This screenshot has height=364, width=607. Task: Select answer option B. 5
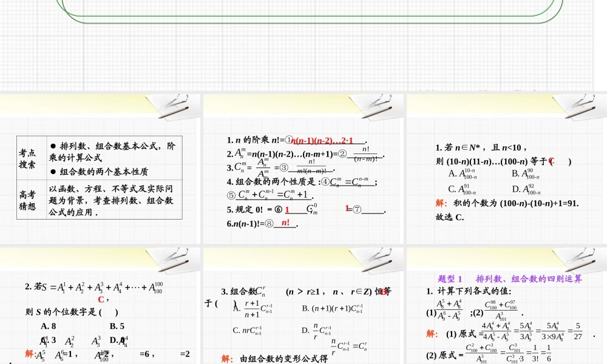117,326
